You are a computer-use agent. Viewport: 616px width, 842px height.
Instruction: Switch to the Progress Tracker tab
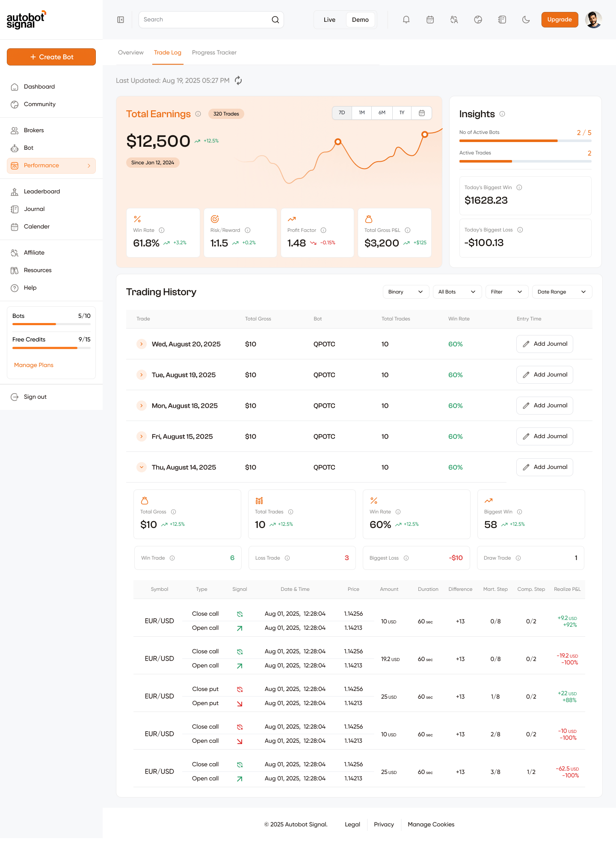pos(214,53)
